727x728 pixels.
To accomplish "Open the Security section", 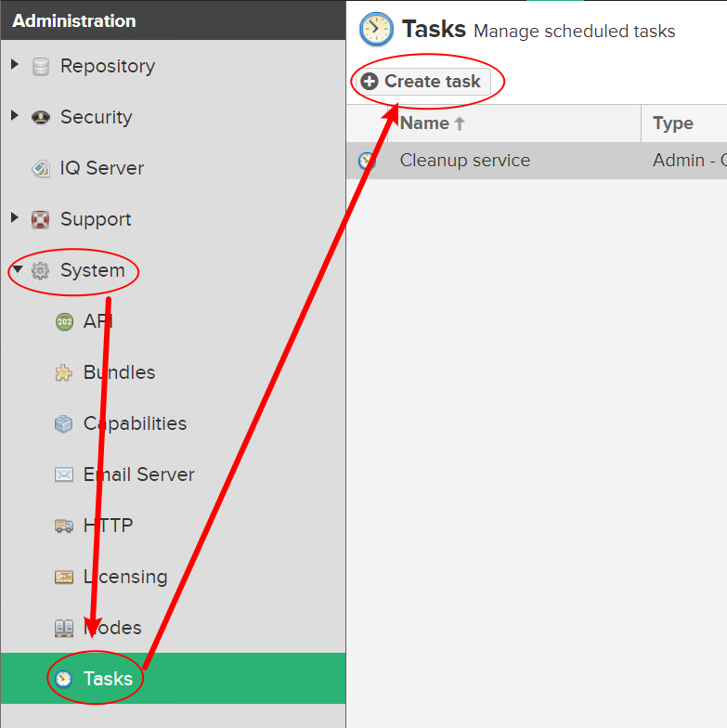I will (97, 117).
